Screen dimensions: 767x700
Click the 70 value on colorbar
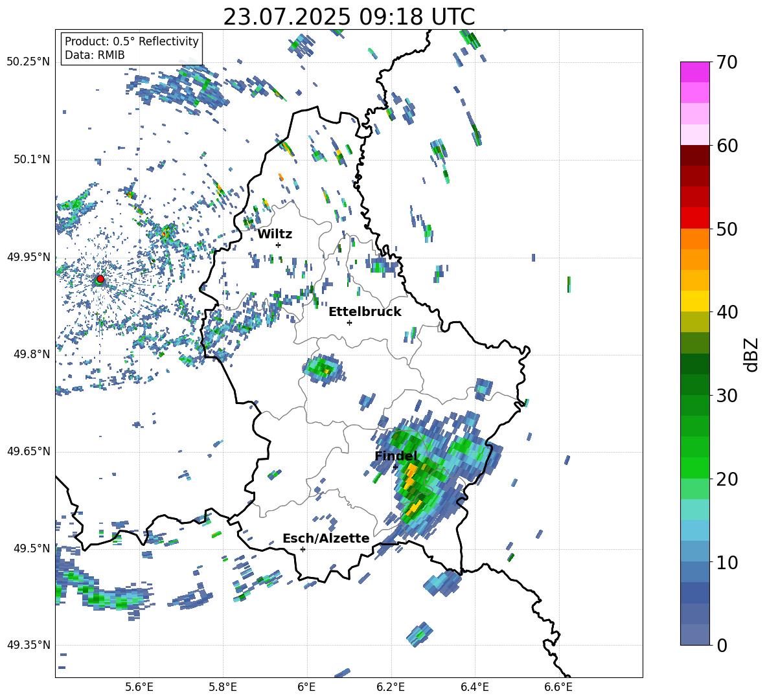727,63
